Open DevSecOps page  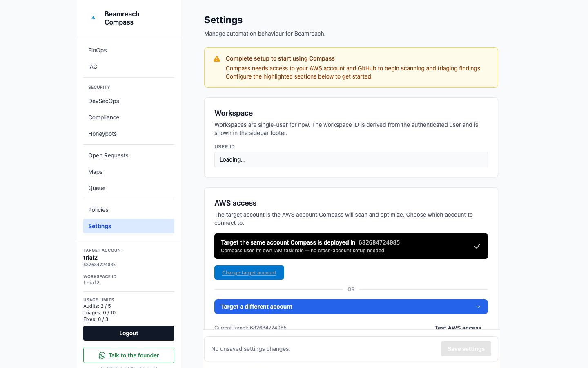click(129, 101)
